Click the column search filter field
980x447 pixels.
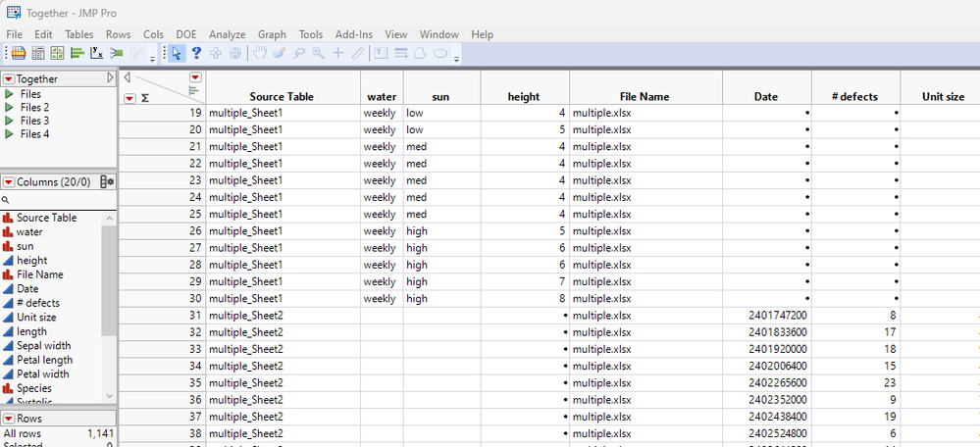pos(59,200)
